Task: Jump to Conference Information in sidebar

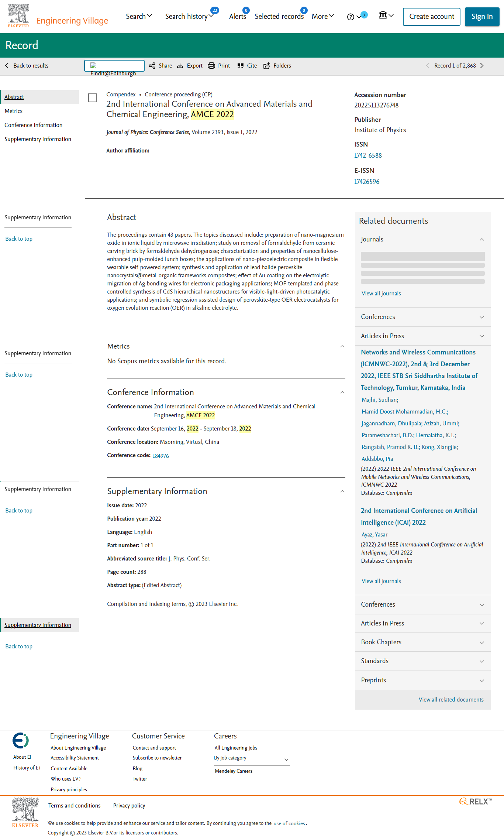Action: pos(33,125)
